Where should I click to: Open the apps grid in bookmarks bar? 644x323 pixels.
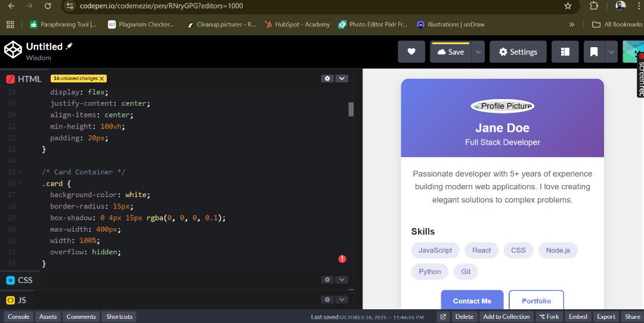[x=10, y=24]
